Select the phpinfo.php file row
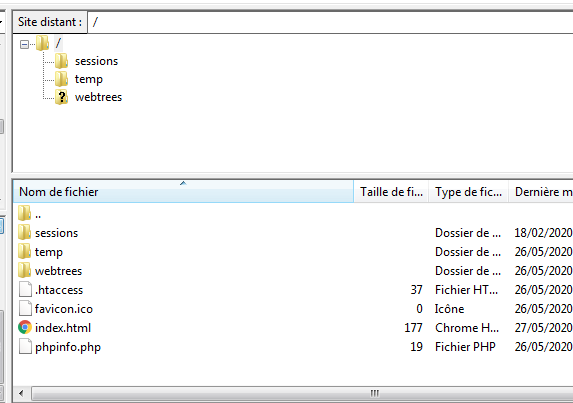 point(293,346)
